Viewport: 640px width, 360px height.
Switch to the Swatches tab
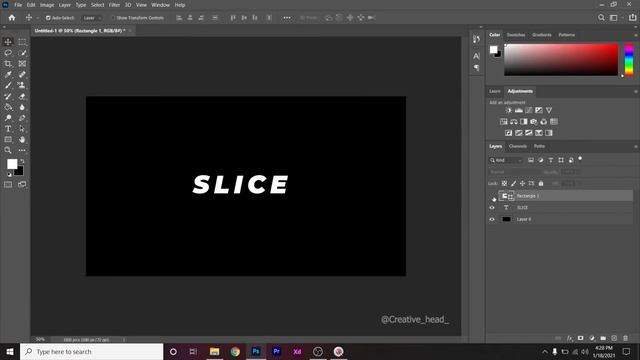click(x=516, y=35)
